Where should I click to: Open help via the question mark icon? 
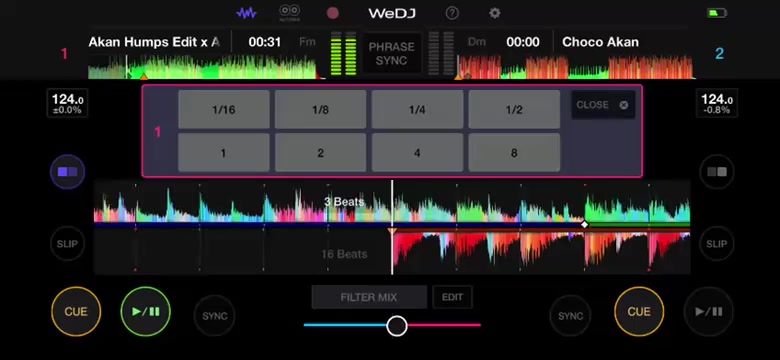452,13
